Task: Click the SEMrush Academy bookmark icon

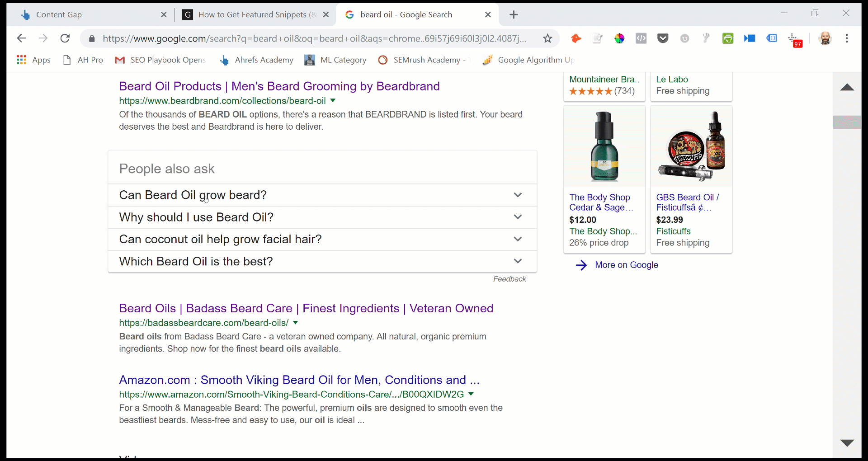Action: 383,60
